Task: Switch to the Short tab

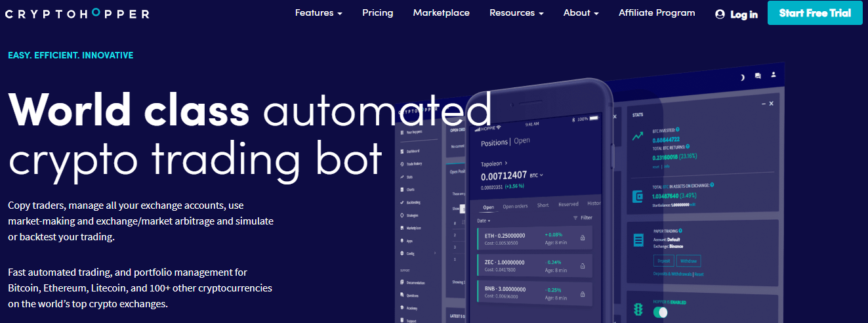Action: [x=543, y=205]
